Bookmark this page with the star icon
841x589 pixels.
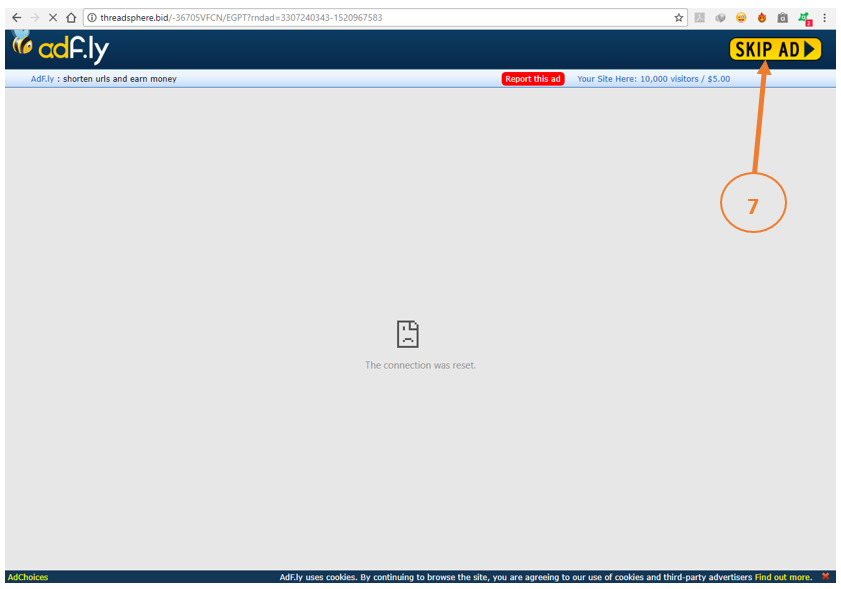[x=678, y=18]
